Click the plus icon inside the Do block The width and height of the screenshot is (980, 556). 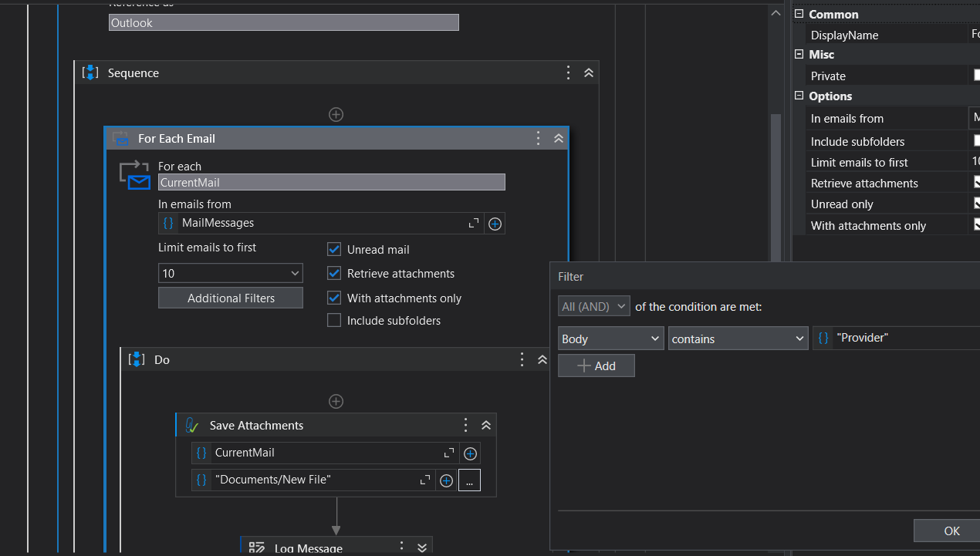click(336, 401)
